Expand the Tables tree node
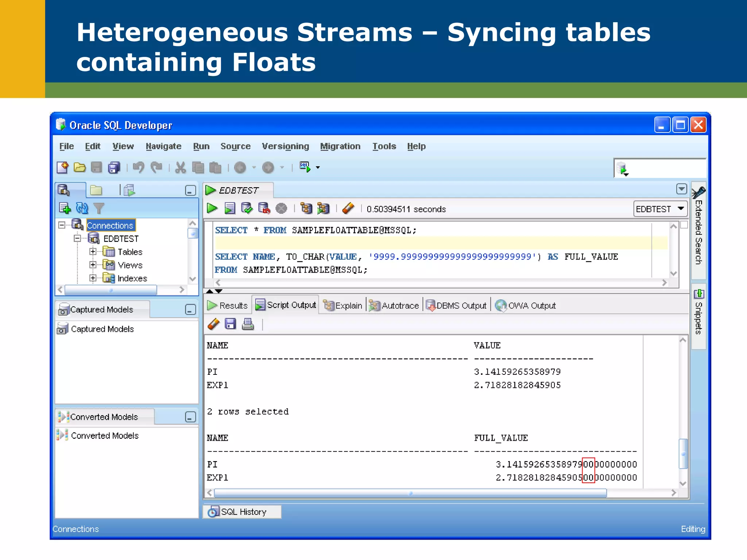Image resolution: width=747 pixels, height=560 pixels. [93, 252]
